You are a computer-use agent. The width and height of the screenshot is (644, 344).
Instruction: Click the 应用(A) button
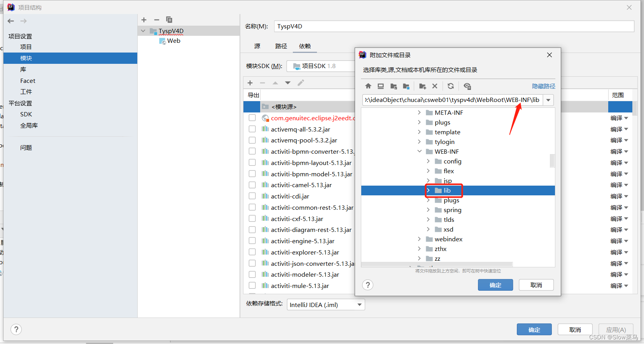(x=616, y=330)
